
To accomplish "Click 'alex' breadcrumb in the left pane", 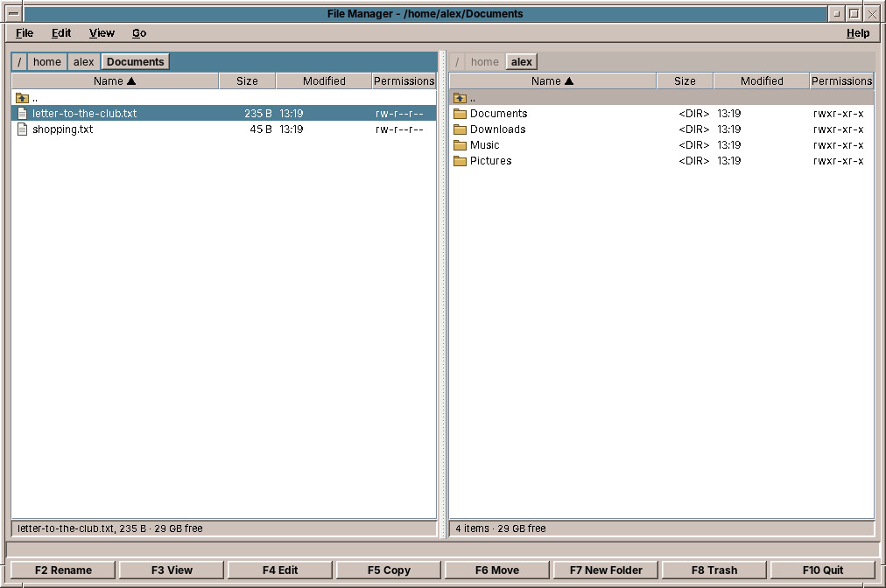I will (84, 61).
